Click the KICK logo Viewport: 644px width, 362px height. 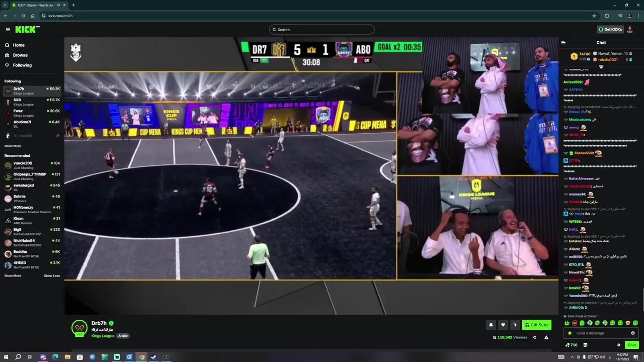(27, 30)
